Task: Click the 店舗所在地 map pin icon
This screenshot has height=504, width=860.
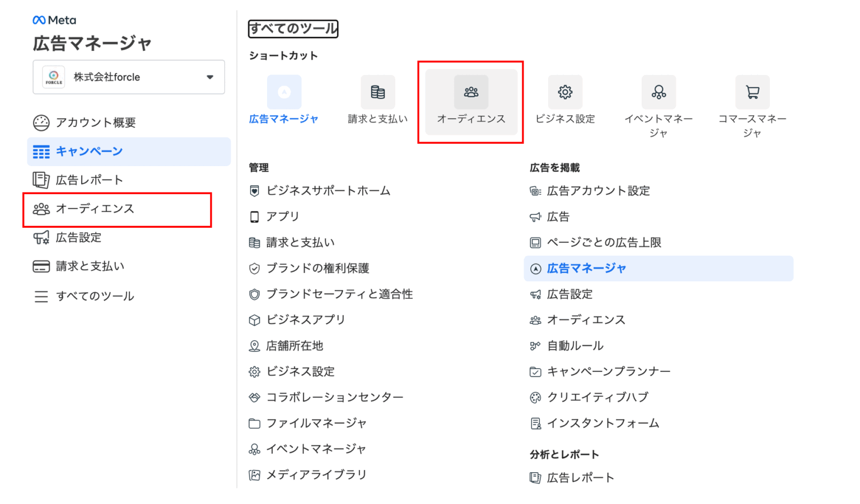Action: pyautogui.click(x=255, y=346)
